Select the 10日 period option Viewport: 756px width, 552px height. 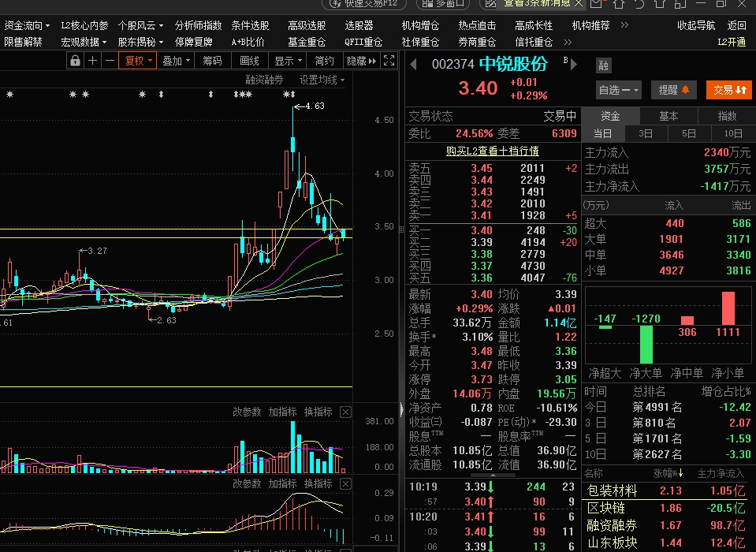(x=733, y=133)
